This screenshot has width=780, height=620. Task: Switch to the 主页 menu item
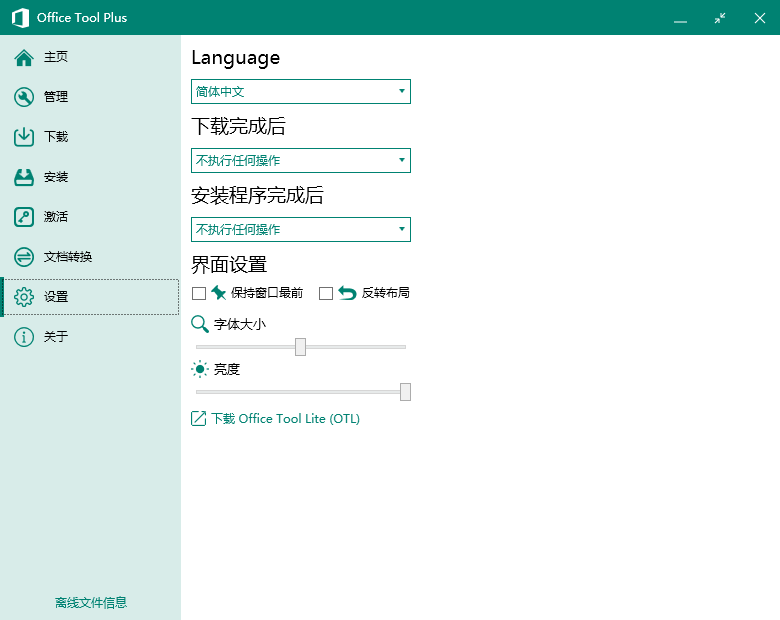[x=56, y=57]
